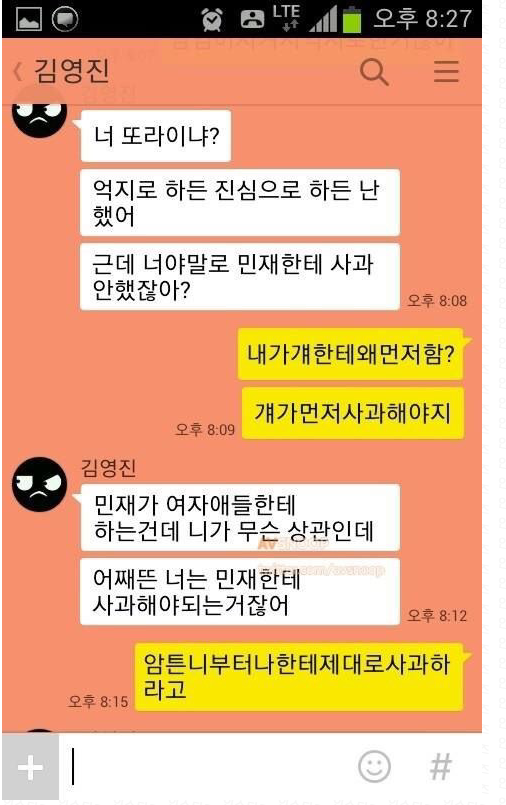Image resolution: width=506 pixels, height=805 pixels.
Task: Tap the chat title 김영진 in header
Action: click(71, 71)
